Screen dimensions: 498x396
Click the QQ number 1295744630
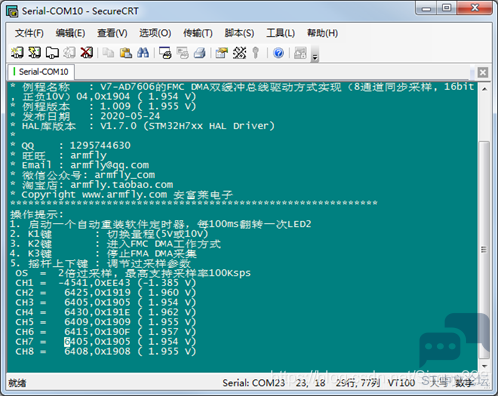[x=100, y=145]
